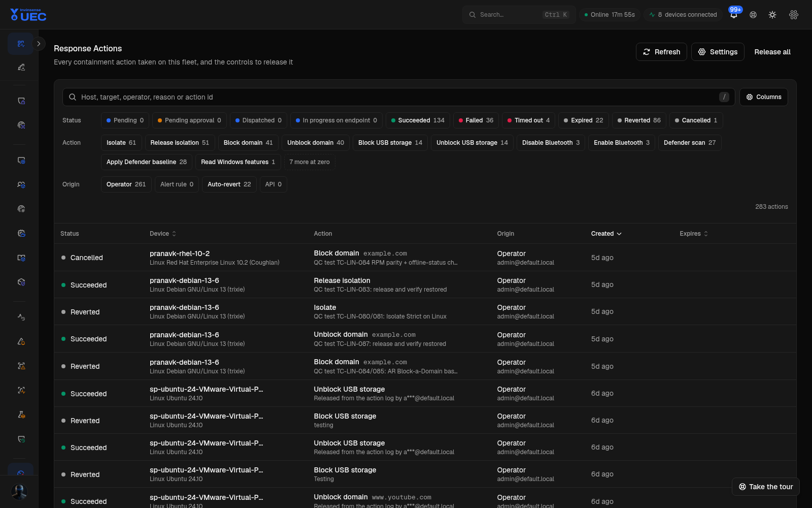Open the shield with clock sidebar icon
The height and width of the screenshot is (508, 812).
point(21,439)
